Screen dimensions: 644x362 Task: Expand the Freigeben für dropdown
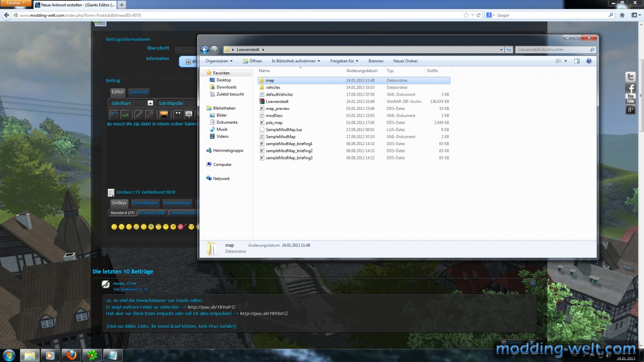pyautogui.click(x=344, y=61)
